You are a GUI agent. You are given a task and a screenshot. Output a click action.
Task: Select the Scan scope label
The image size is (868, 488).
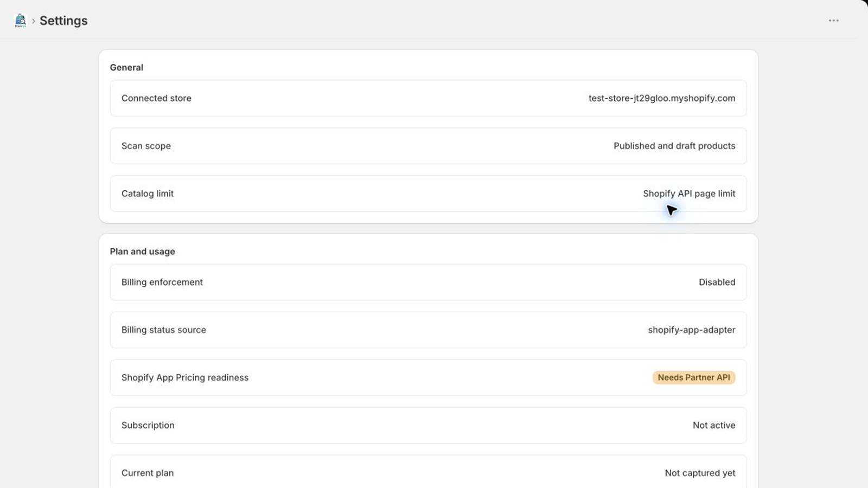[146, 146]
